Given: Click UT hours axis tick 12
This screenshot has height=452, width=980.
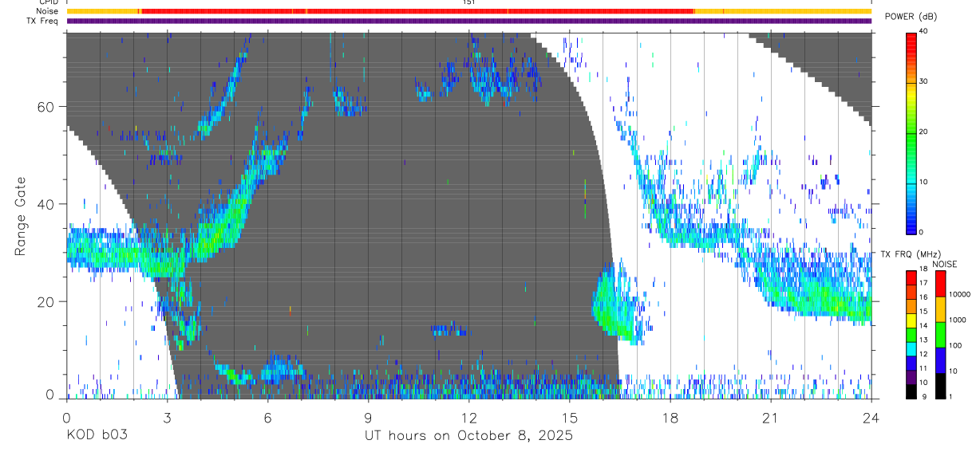Looking at the screenshot, I should pyautogui.click(x=469, y=418).
